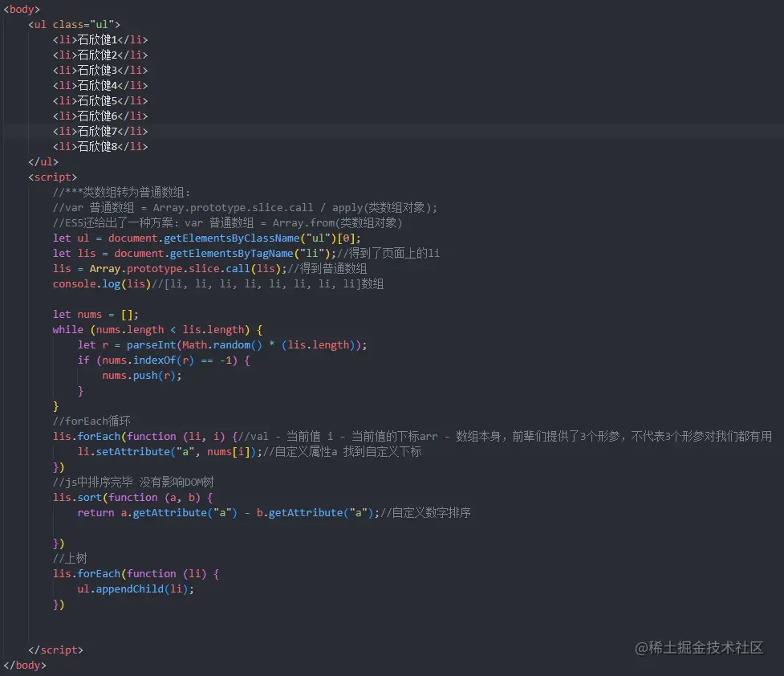The height and width of the screenshot is (676, 784).
Task: Click the while loop keyword
Action: pyautogui.click(x=67, y=329)
